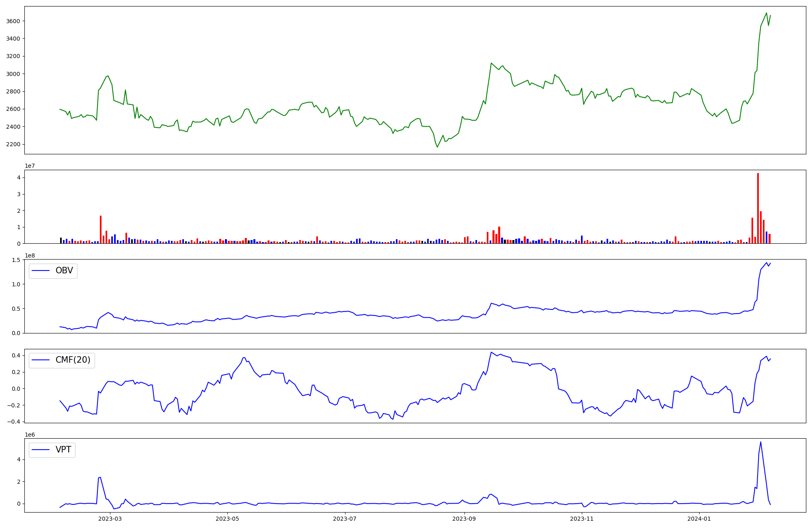812x528 pixels.
Task: Click the tallest red volume bar
Action: (x=758, y=208)
